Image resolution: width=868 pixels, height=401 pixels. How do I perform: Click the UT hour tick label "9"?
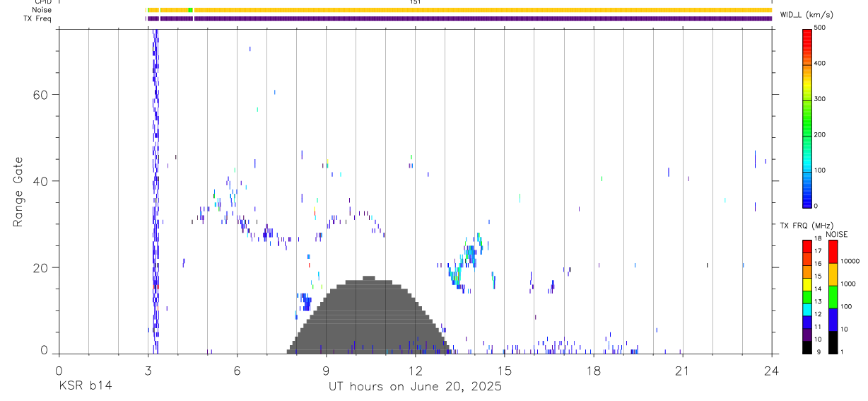coord(327,370)
